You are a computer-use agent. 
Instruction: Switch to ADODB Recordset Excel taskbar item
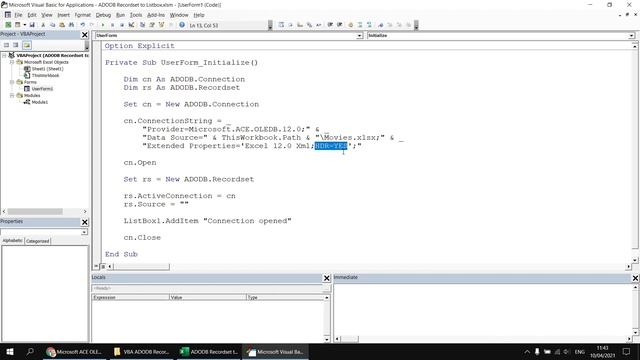point(209,351)
